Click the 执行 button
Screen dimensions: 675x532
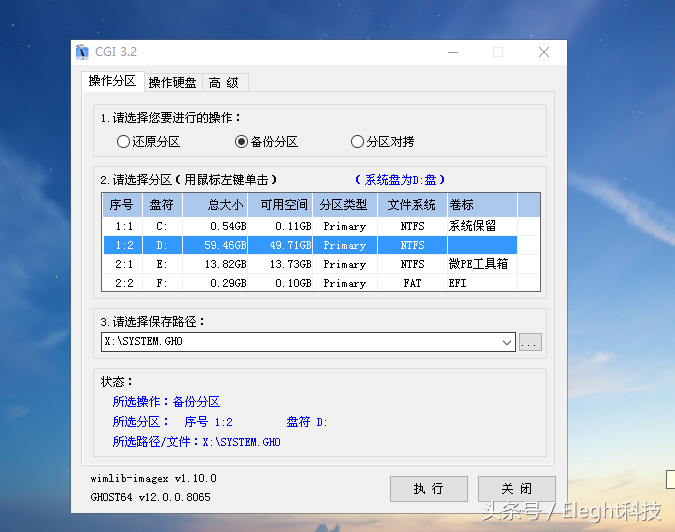point(429,489)
